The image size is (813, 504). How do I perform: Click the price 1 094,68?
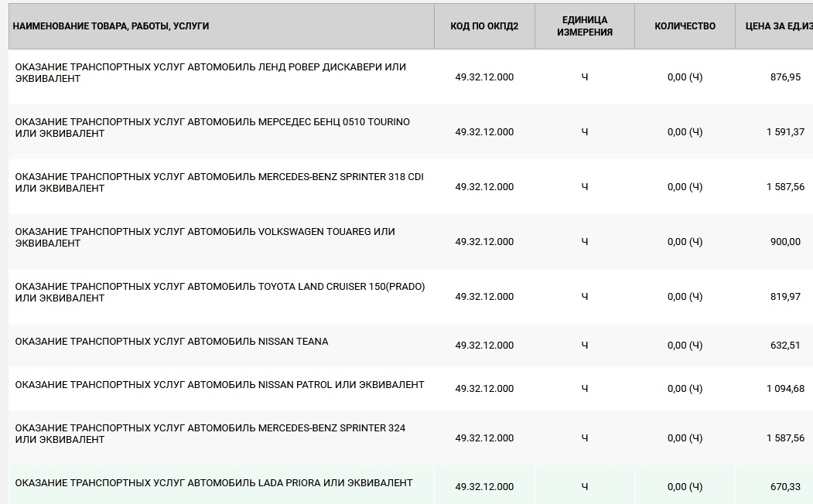pyautogui.click(x=785, y=389)
